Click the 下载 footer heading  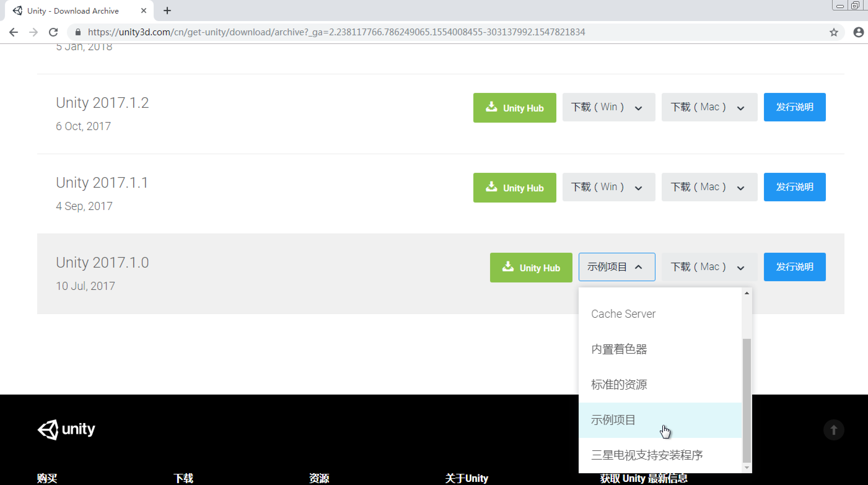point(183,478)
